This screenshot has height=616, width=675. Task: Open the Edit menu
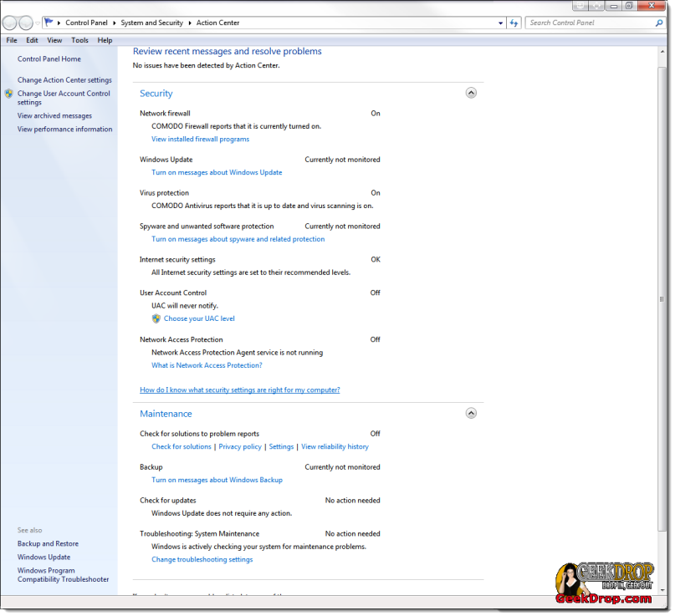pyautogui.click(x=32, y=40)
